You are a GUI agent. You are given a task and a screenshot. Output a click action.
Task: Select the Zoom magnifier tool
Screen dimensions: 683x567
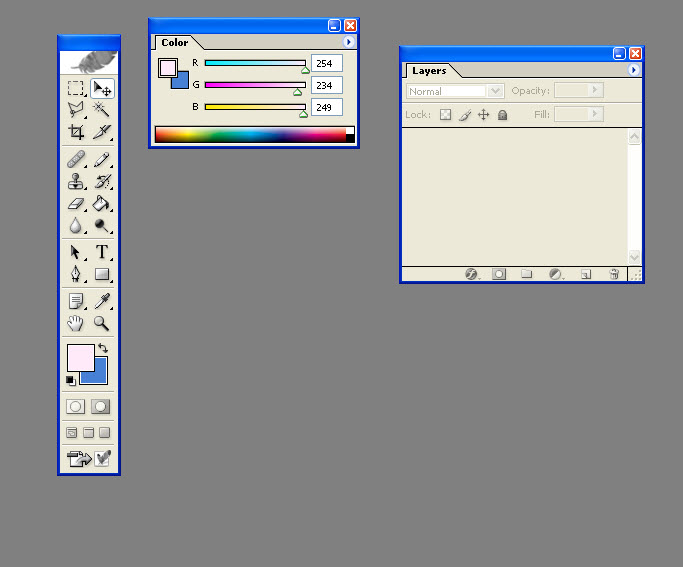tap(102, 323)
